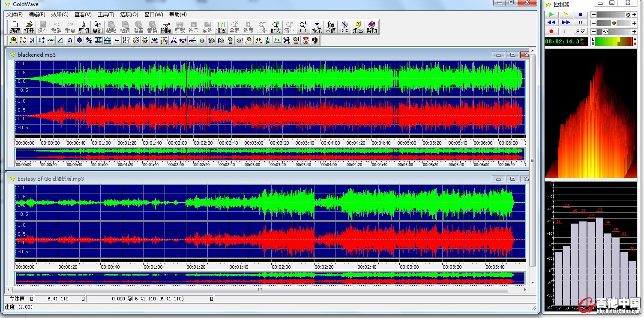Minimize the Ecstasy of Gold child window
The width and height of the screenshot is (644, 318).
[x=498, y=179]
